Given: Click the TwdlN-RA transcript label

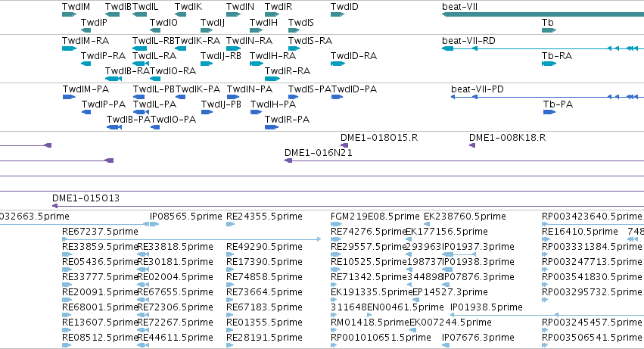Looking at the screenshot, I should point(249,41).
